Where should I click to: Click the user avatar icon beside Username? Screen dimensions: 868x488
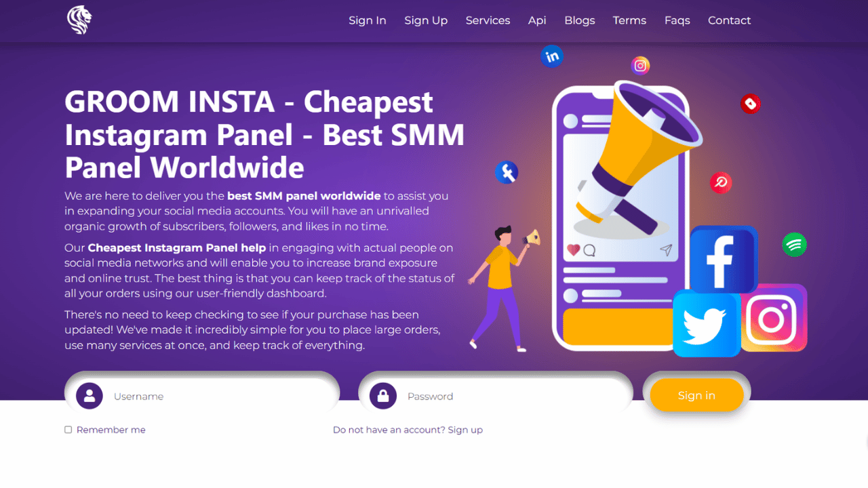[x=90, y=396]
